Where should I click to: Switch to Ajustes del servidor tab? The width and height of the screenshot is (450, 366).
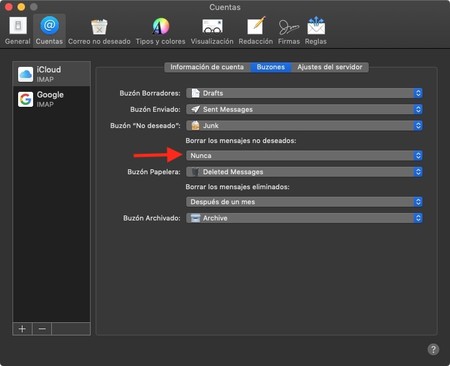[330, 67]
